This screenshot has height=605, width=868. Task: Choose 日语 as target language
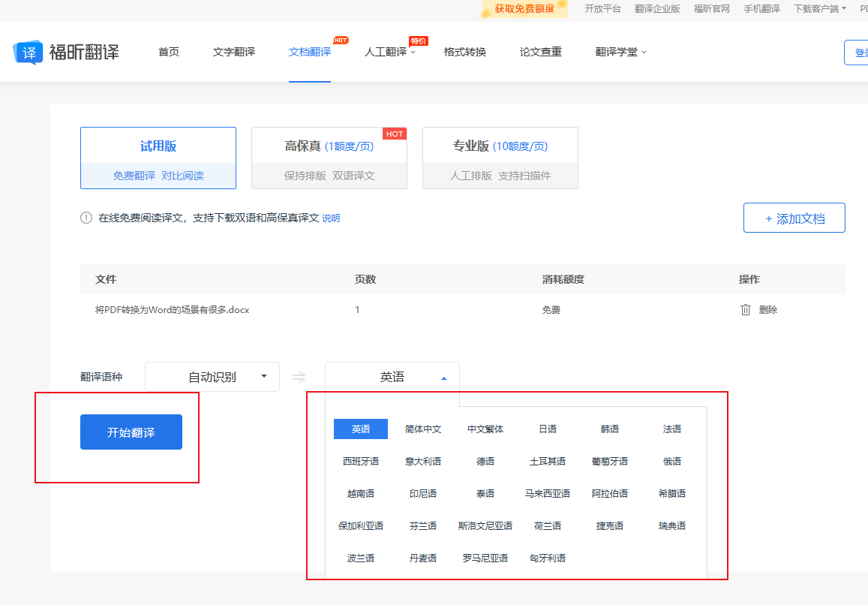coord(548,429)
